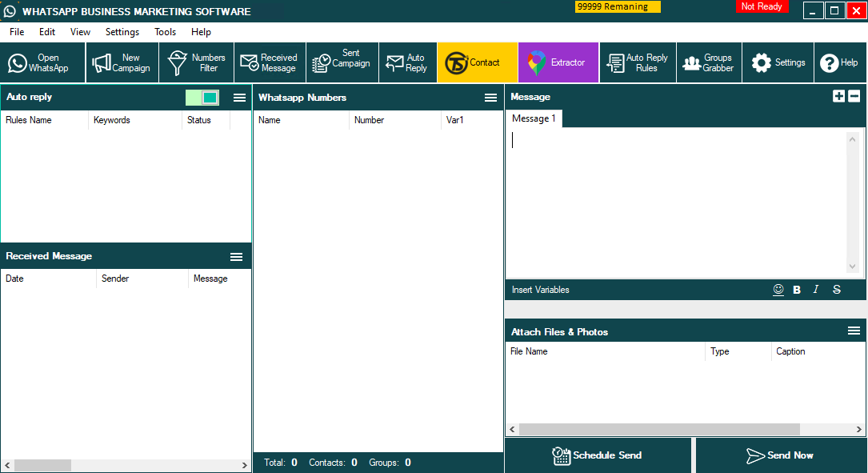Remove a message tab with minus icon
This screenshot has width=868, height=473.
coord(854,96)
